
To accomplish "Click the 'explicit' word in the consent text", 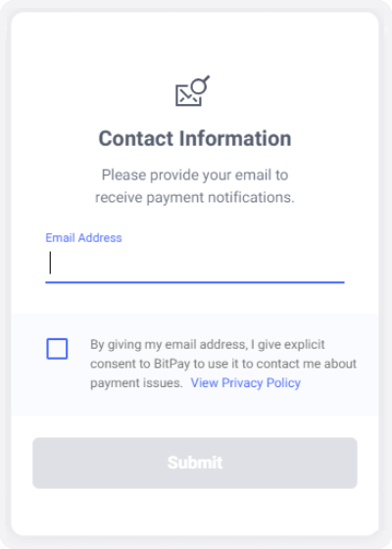I will point(305,344).
